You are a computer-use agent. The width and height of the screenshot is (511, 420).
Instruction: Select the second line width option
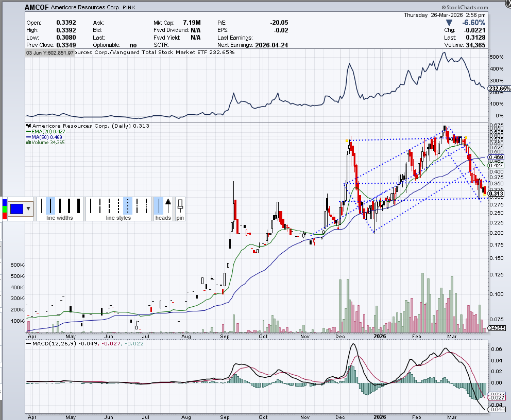coord(50,206)
